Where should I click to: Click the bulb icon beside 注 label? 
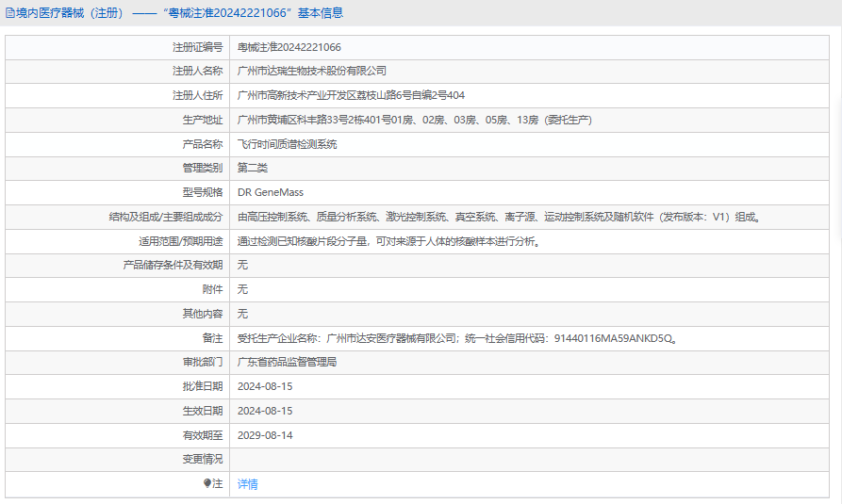[x=207, y=483]
